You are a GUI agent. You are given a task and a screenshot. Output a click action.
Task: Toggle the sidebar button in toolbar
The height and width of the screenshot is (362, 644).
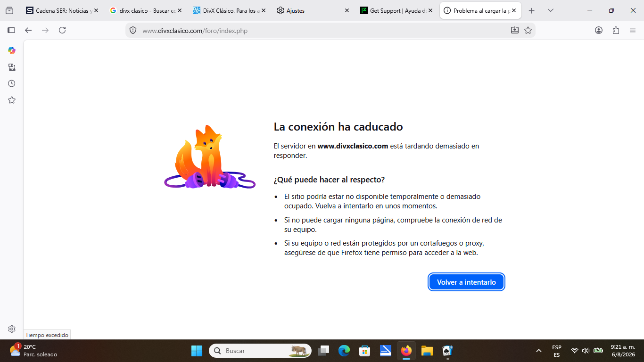point(11,30)
